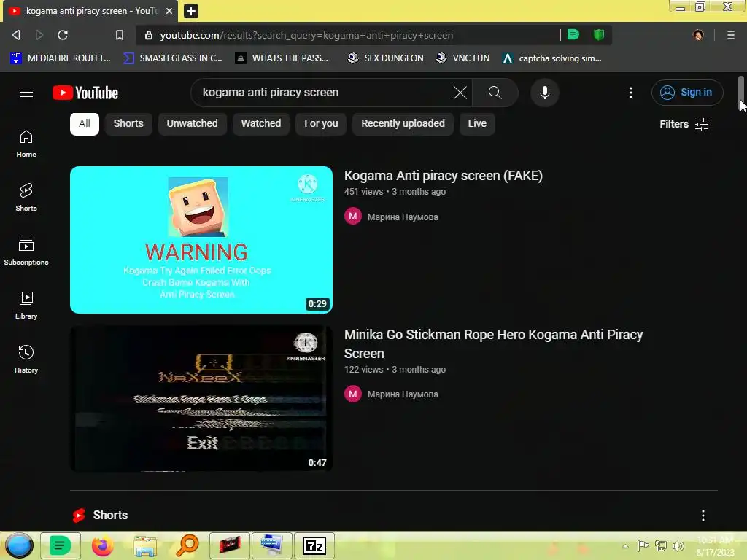Viewport: 747px width, 560px height.
Task: Select the Shorts filter chip
Action: pos(128,124)
